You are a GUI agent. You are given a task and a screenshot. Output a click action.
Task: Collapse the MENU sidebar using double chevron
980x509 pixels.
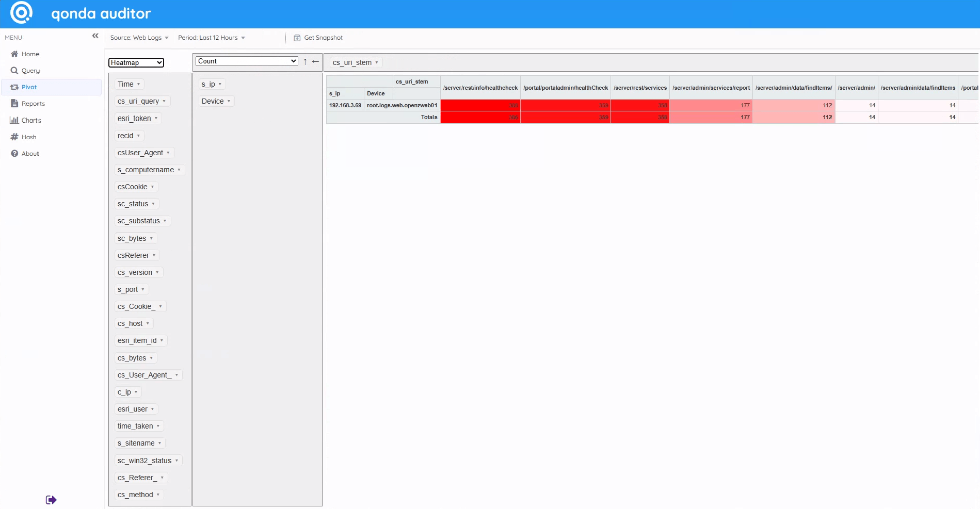pyautogui.click(x=95, y=36)
